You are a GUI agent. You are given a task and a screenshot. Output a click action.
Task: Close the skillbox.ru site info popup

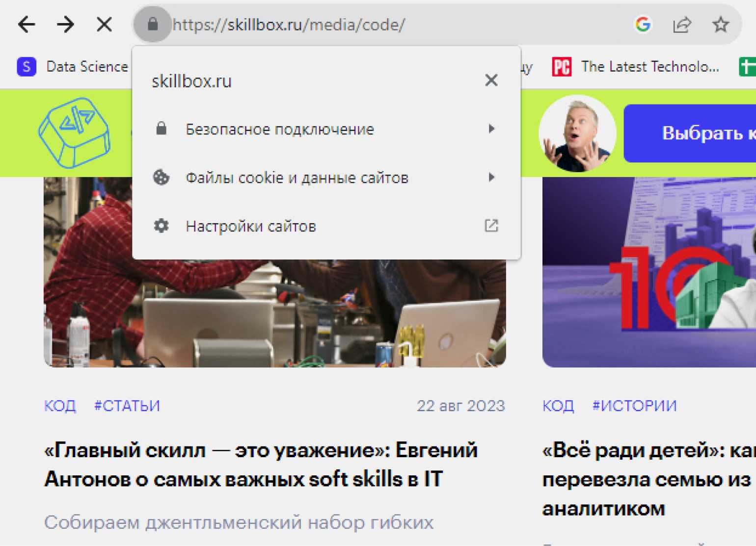click(x=491, y=80)
